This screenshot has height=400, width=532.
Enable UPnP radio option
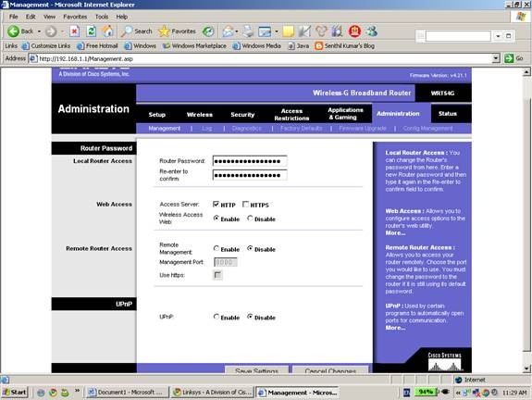[x=217, y=317]
